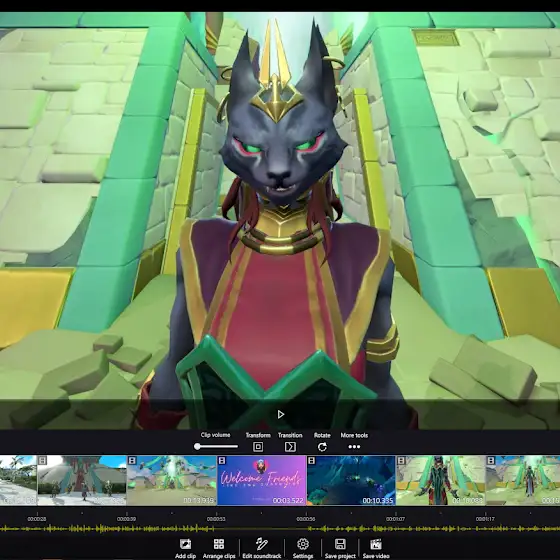This screenshot has height=560, width=560.
Task: Click film icon on robed character clip
Action: point(401,461)
